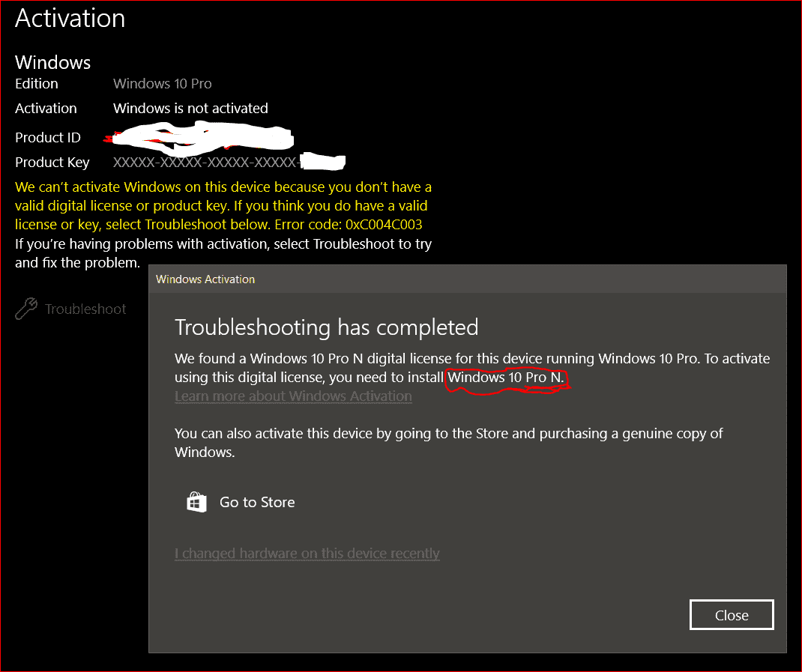Click the Activation row label

(x=46, y=109)
